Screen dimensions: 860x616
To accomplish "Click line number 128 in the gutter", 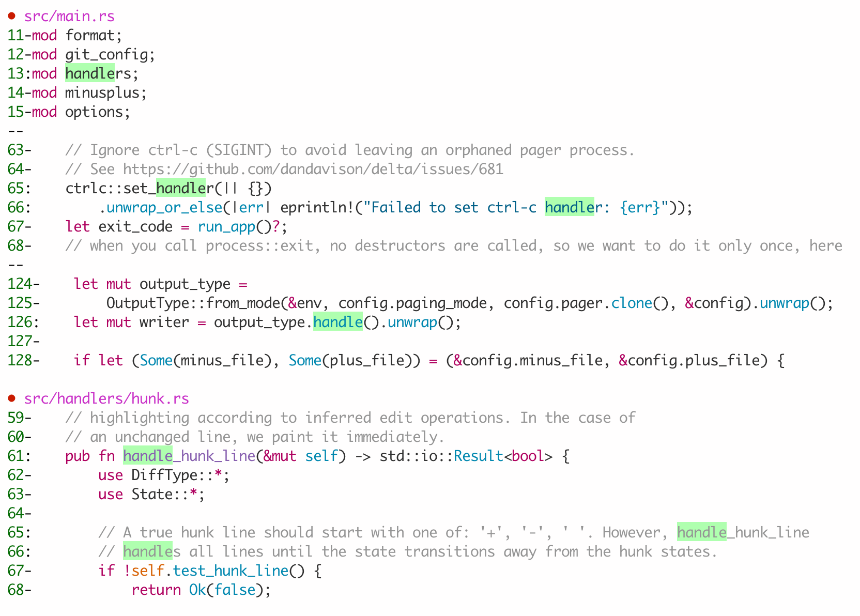I will click(x=22, y=360).
